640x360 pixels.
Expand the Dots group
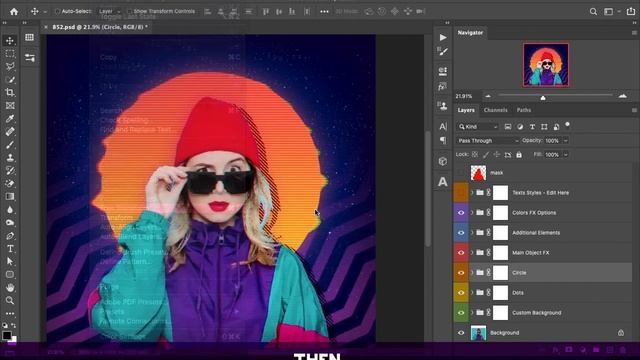pyautogui.click(x=472, y=293)
